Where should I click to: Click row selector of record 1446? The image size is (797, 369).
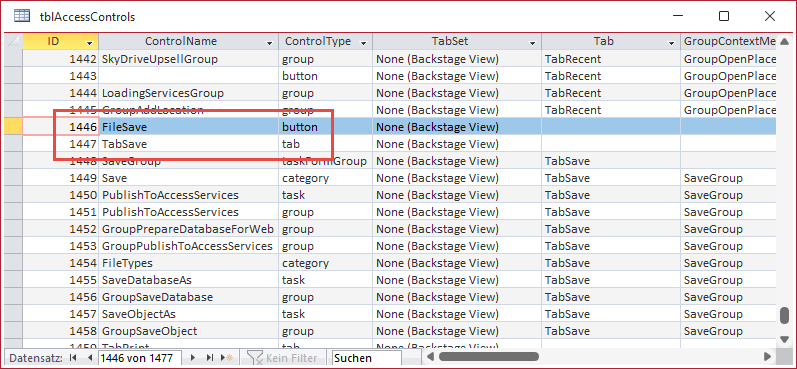point(14,127)
